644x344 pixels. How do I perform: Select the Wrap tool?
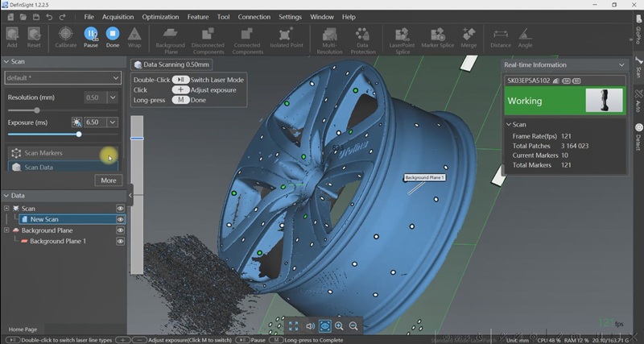click(x=134, y=35)
